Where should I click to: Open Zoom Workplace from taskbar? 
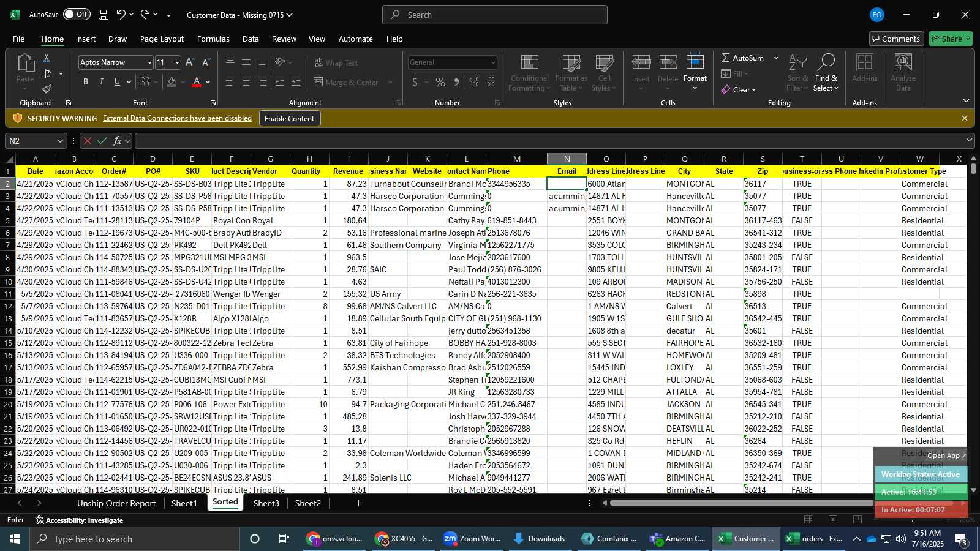[472, 539]
